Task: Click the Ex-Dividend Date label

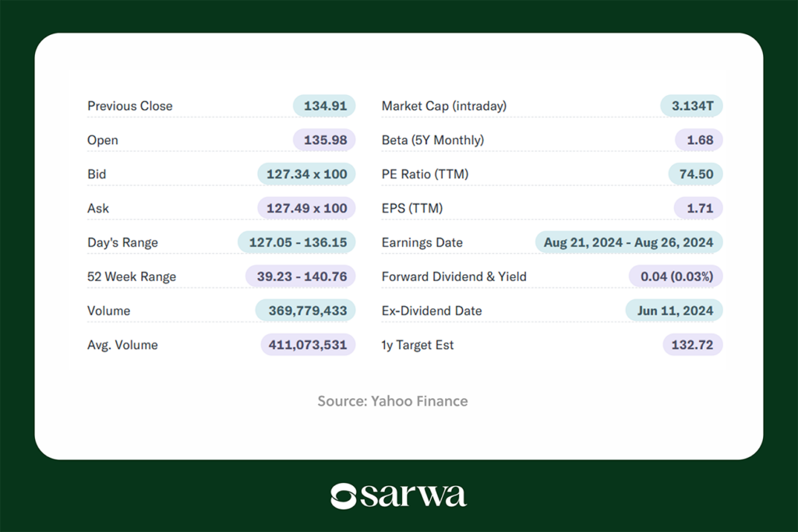Action: pyautogui.click(x=432, y=311)
